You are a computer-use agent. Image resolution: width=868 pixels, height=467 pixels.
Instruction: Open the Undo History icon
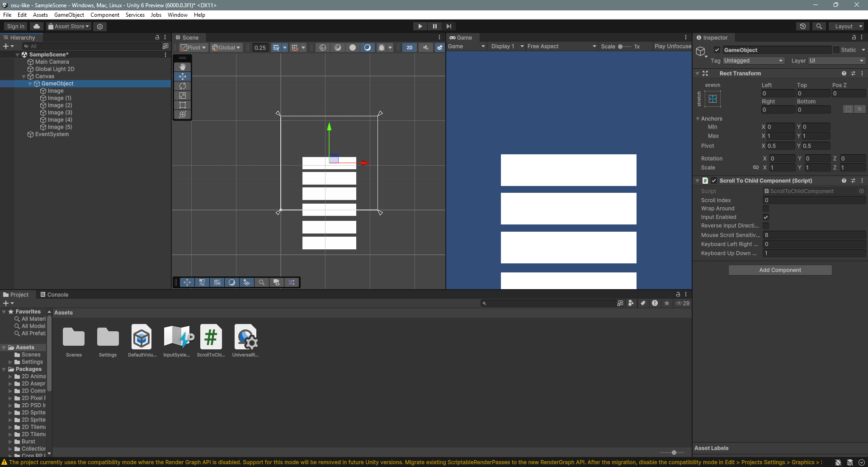(x=802, y=26)
